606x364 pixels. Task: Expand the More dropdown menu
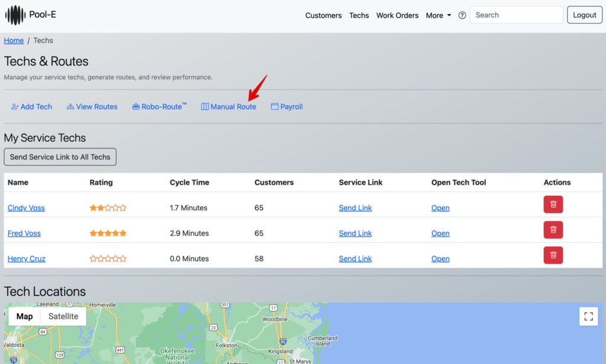tap(439, 15)
